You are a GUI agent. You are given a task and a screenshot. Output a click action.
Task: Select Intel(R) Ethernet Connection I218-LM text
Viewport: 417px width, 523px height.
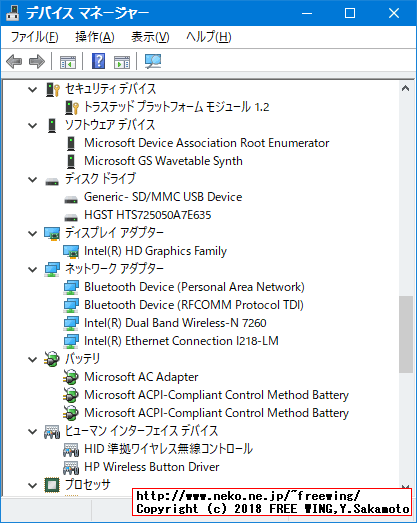pyautogui.click(x=181, y=341)
